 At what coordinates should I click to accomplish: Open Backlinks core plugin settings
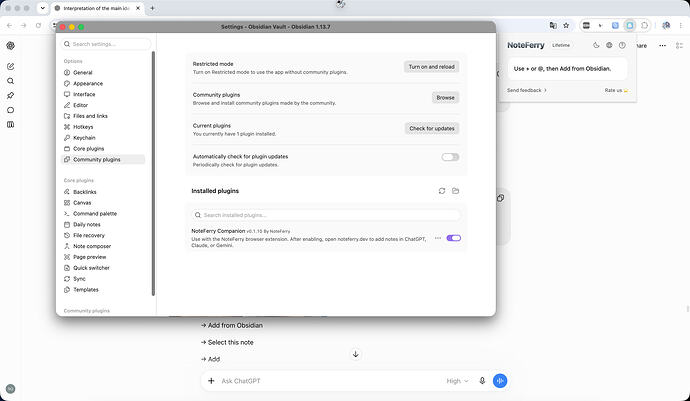[84, 192]
